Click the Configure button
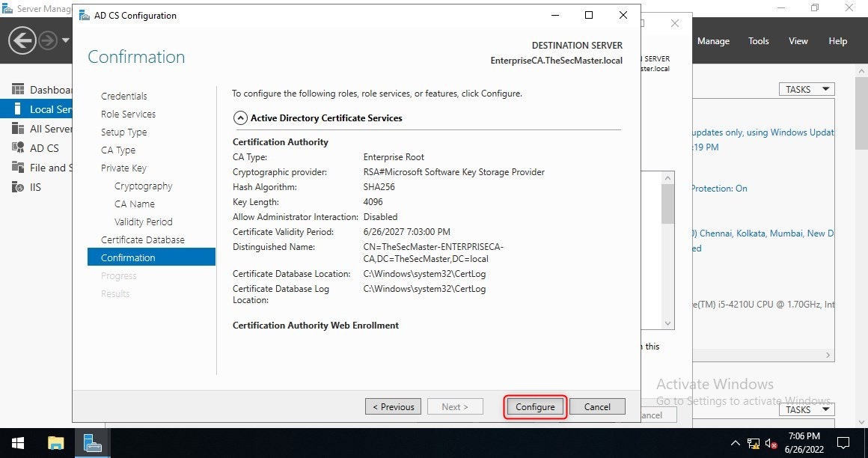The width and height of the screenshot is (868, 458). point(535,406)
